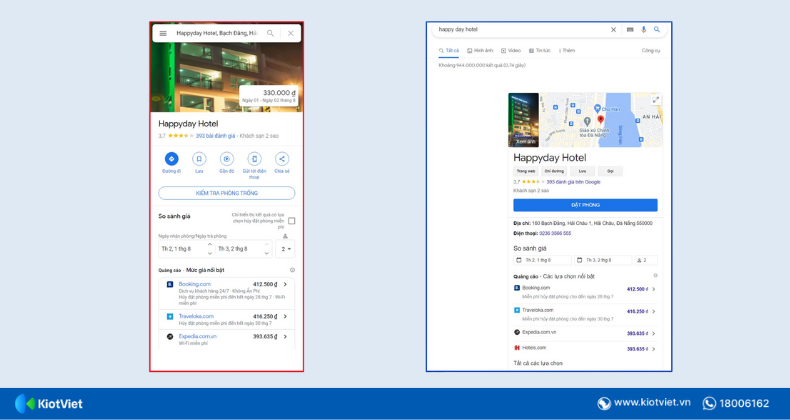Open 393 đánh giá trên Google link
The width and height of the screenshot is (790, 420).
(573, 182)
